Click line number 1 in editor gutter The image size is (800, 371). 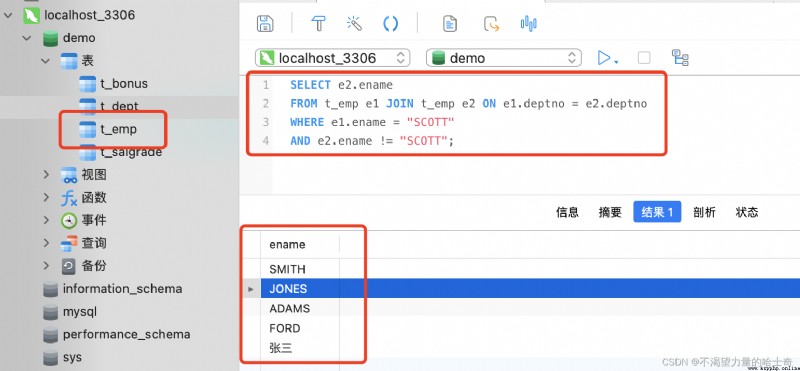tap(265, 85)
